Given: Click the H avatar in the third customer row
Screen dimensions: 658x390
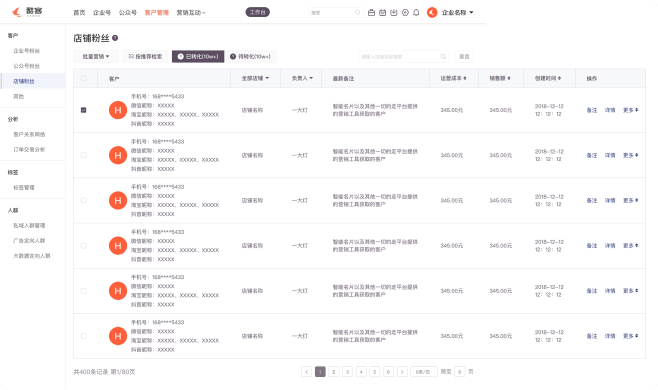Looking at the screenshot, I should point(118,200).
